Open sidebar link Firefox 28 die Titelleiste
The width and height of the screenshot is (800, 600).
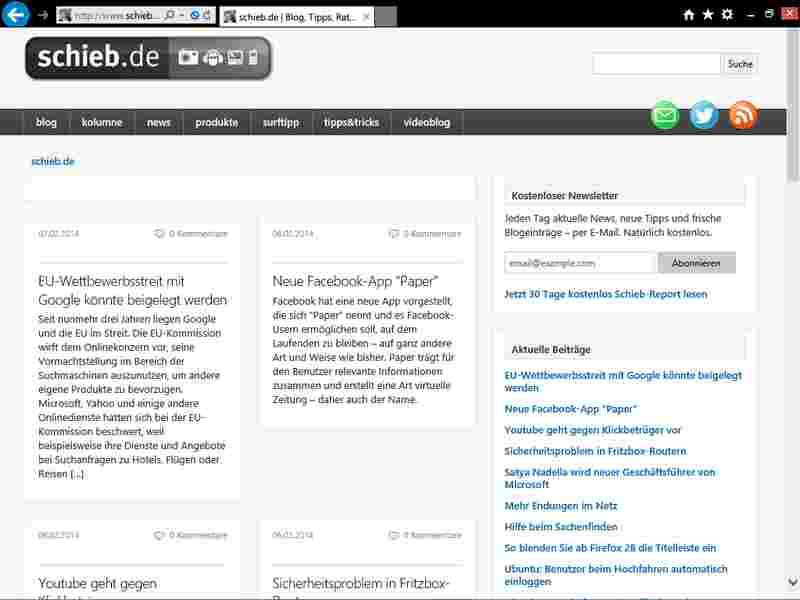[x=610, y=548]
